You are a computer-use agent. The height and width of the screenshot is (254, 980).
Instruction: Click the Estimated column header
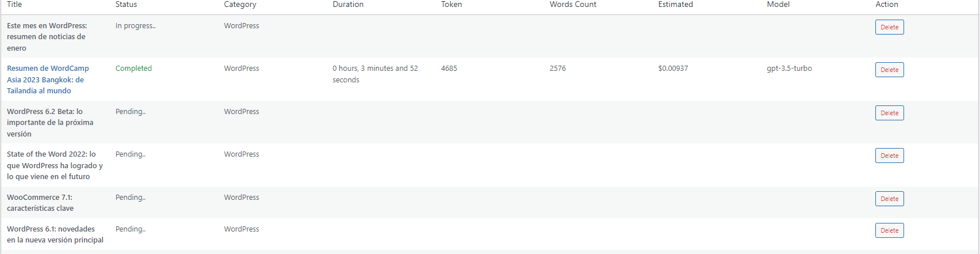click(x=675, y=5)
